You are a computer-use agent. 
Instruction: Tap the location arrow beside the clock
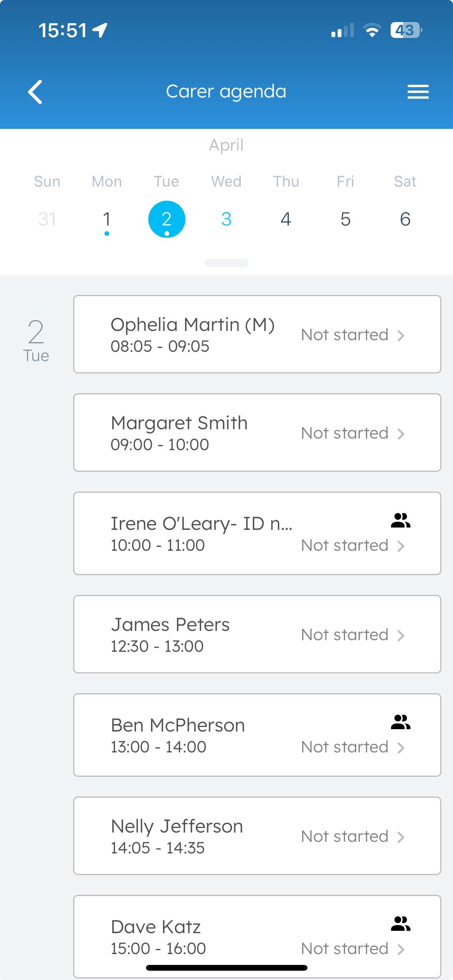tap(100, 30)
